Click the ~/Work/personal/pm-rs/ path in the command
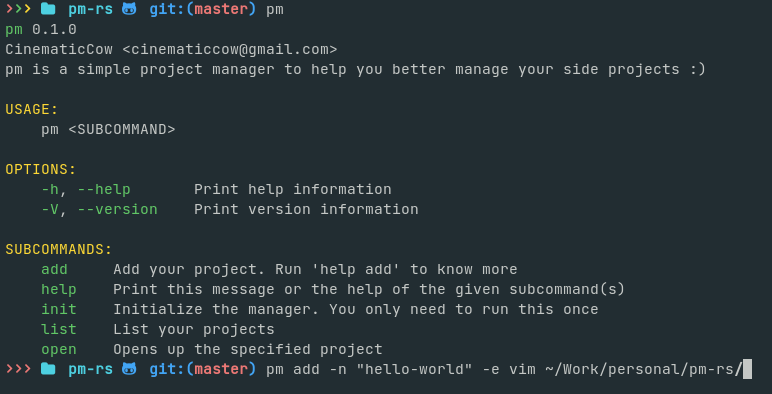The width and height of the screenshot is (772, 394). click(643, 369)
